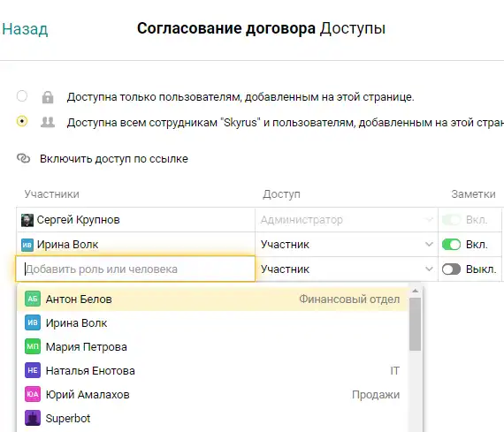Click the Доступ column header
This screenshot has height=432, width=504.
pyautogui.click(x=281, y=194)
